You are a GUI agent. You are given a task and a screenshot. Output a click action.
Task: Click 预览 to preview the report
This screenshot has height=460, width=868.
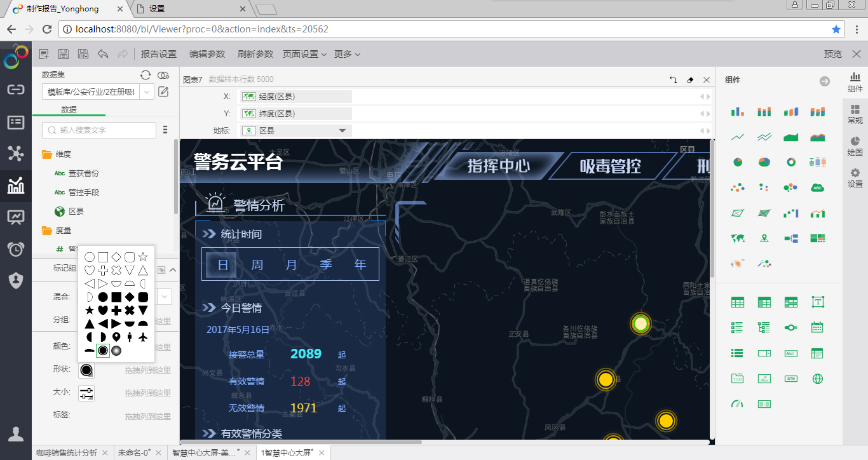(x=832, y=54)
